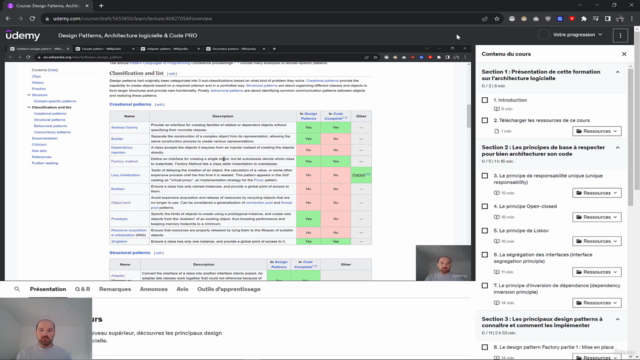Click the blue circular extension icon

point(560,19)
